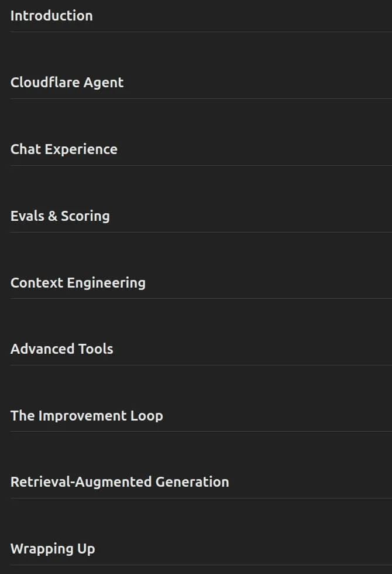Image resolution: width=392 pixels, height=574 pixels.
Task: Click the Evals & Scoring heading
Action: point(60,216)
